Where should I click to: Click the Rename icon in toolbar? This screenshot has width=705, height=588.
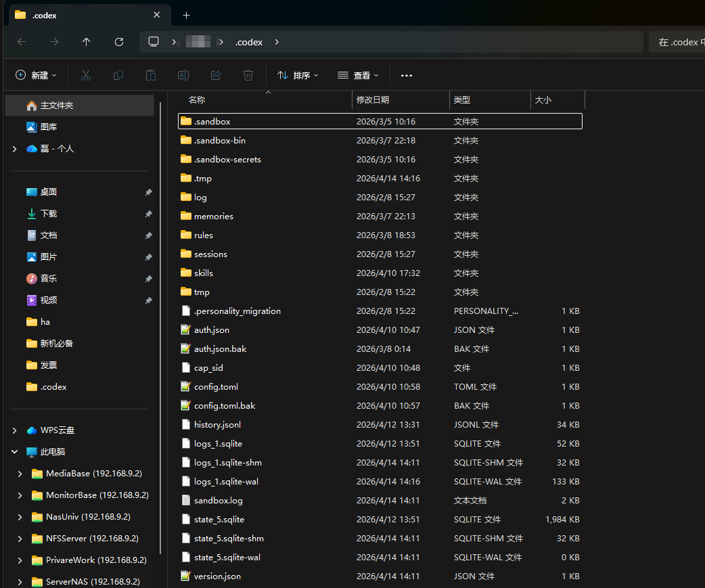[x=183, y=75]
